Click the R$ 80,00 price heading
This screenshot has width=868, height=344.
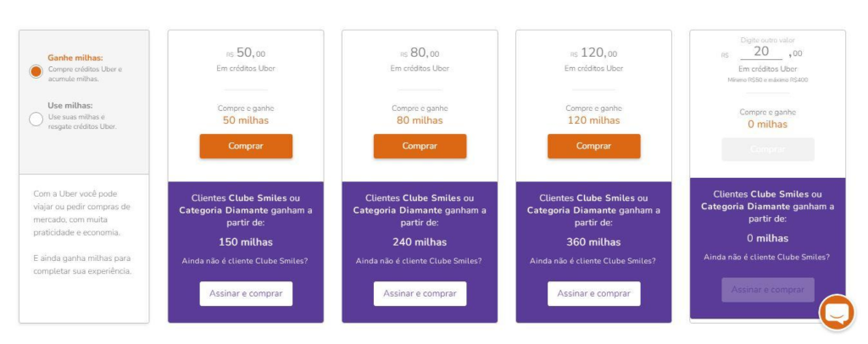coord(420,53)
